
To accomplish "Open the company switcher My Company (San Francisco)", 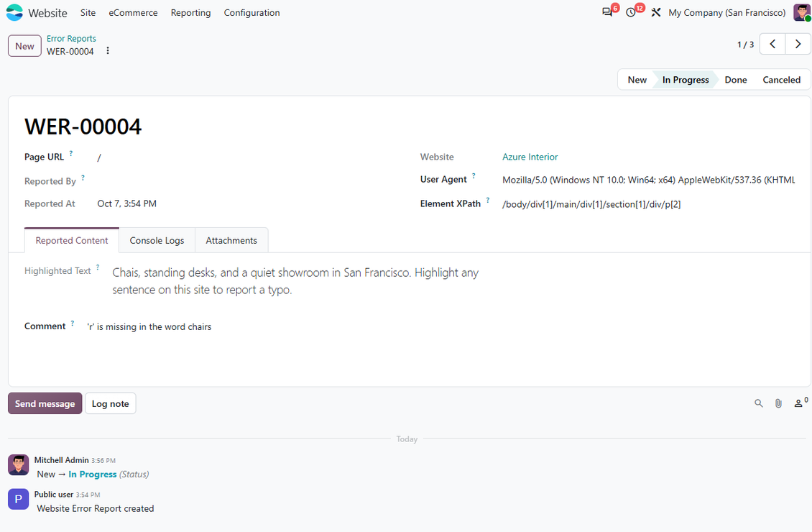I will point(726,13).
